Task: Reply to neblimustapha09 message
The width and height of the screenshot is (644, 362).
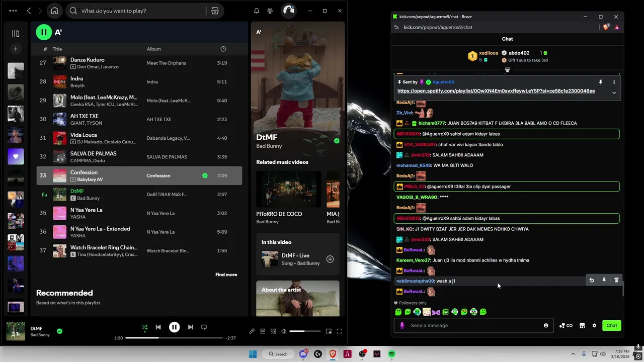Action: coord(592,280)
